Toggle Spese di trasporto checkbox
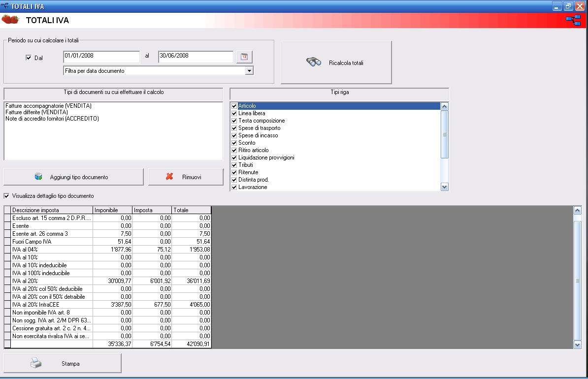Screen dimensions: 588x379 coord(234,128)
